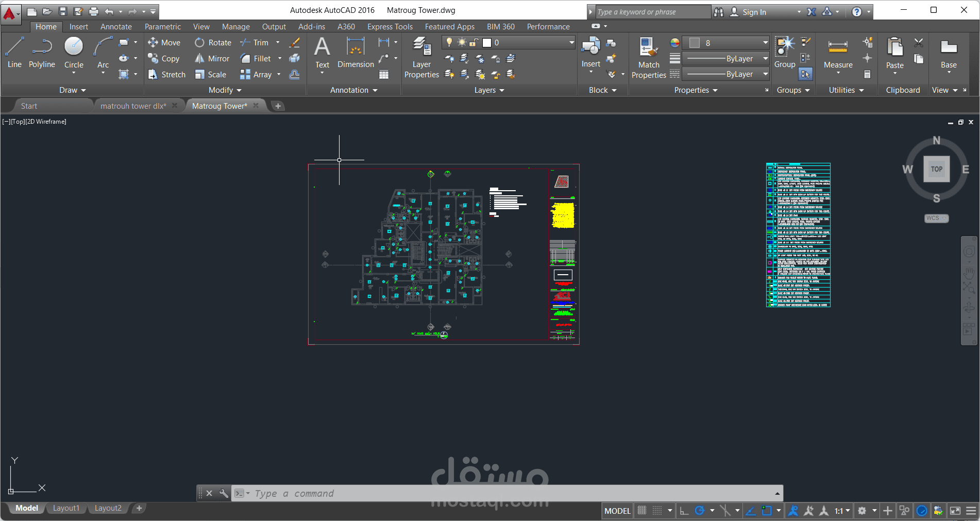
Task: Click the Erase tool icon
Action: point(295,43)
